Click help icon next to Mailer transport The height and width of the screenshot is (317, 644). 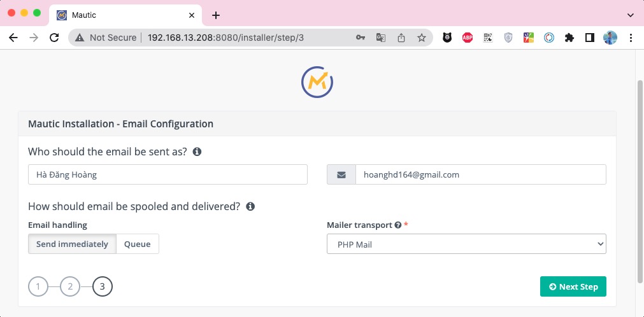click(x=397, y=225)
